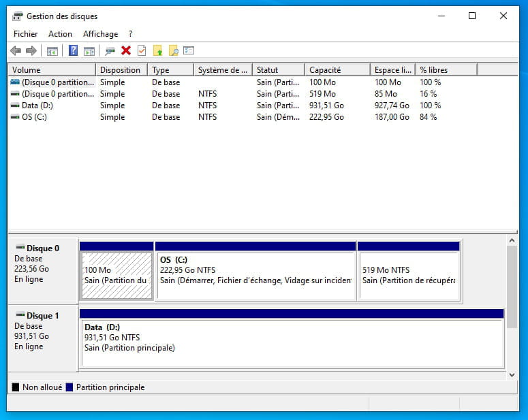Click the properties checkmark toolbar icon
Viewport: 528px width, 420px height.
[142, 50]
